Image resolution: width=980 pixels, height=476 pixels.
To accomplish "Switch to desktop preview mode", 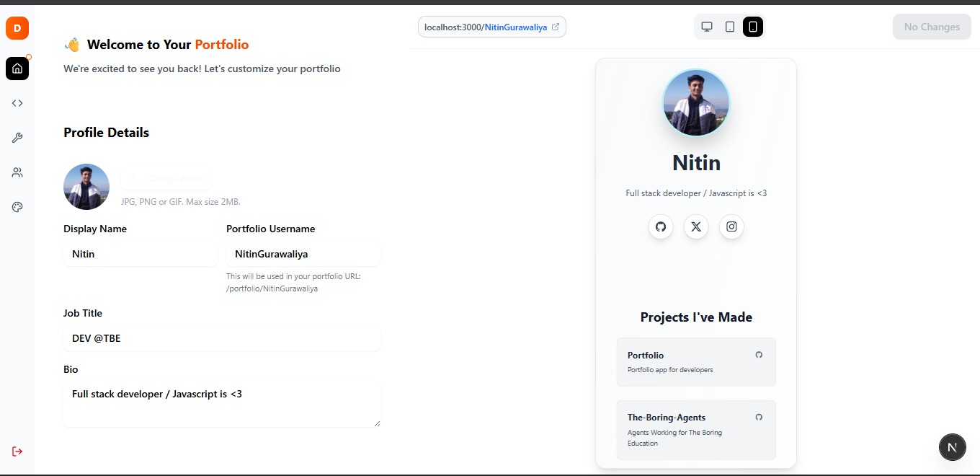I will [x=706, y=26].
